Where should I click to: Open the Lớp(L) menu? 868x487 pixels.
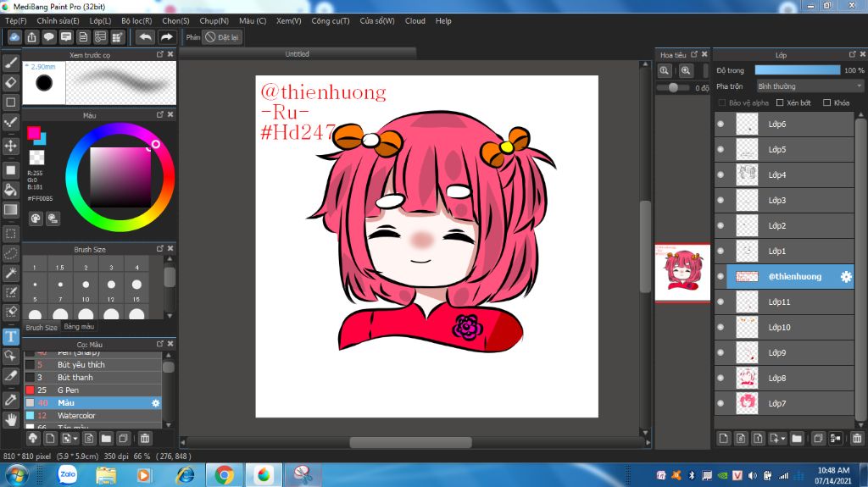tap(100, 21)
